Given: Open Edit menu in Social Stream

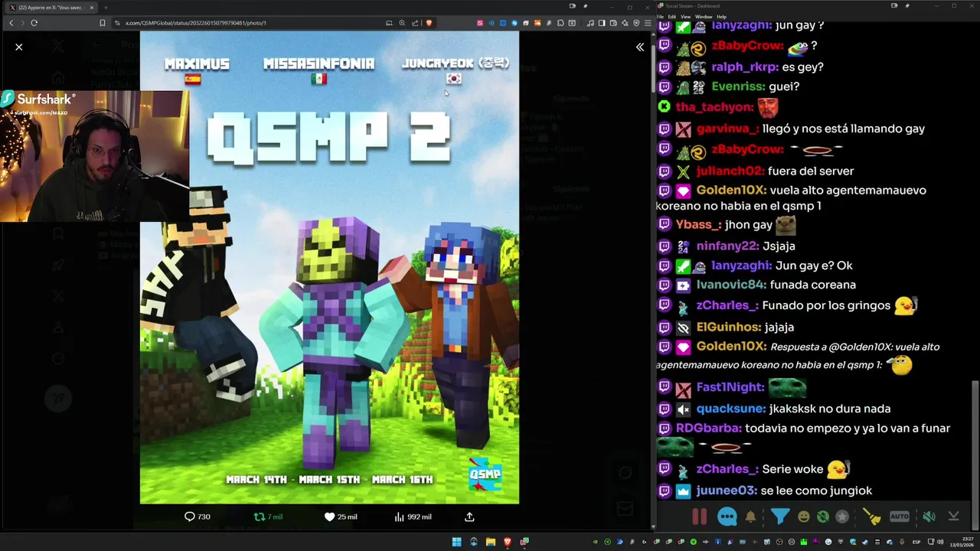Looking at the screenshot, I should 671,16.
